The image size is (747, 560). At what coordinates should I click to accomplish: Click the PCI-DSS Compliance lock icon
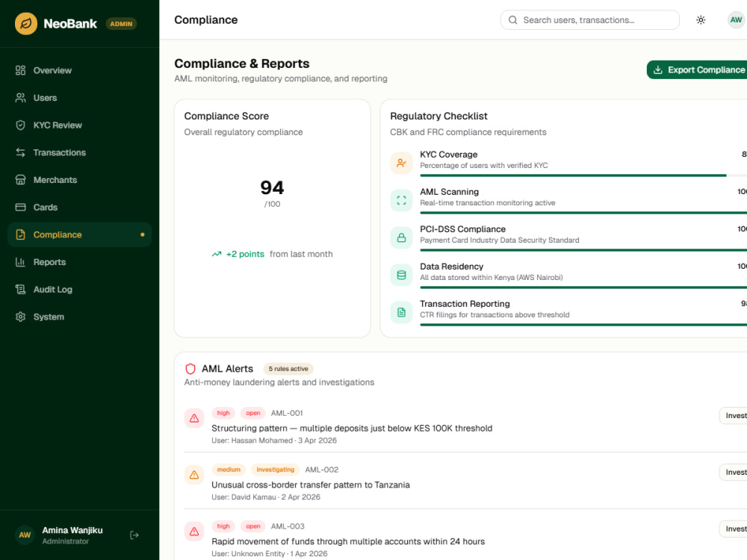(402, 237)
